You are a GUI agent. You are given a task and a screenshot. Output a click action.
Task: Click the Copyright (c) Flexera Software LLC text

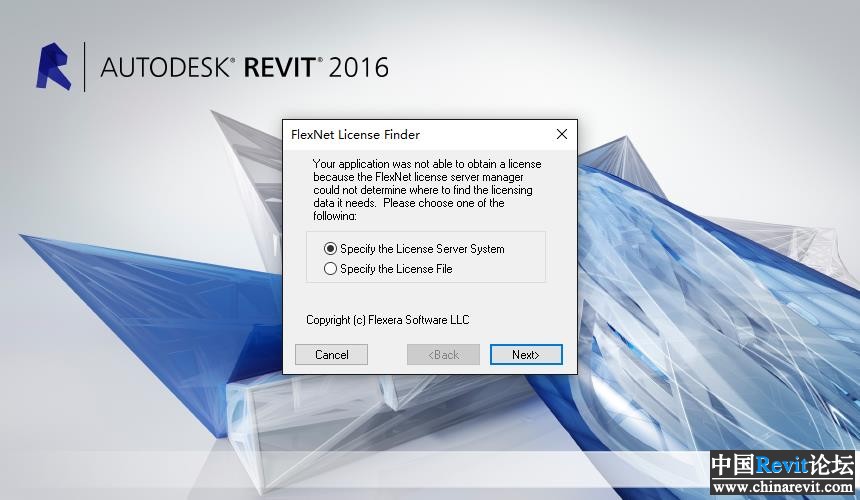(388, 320)
